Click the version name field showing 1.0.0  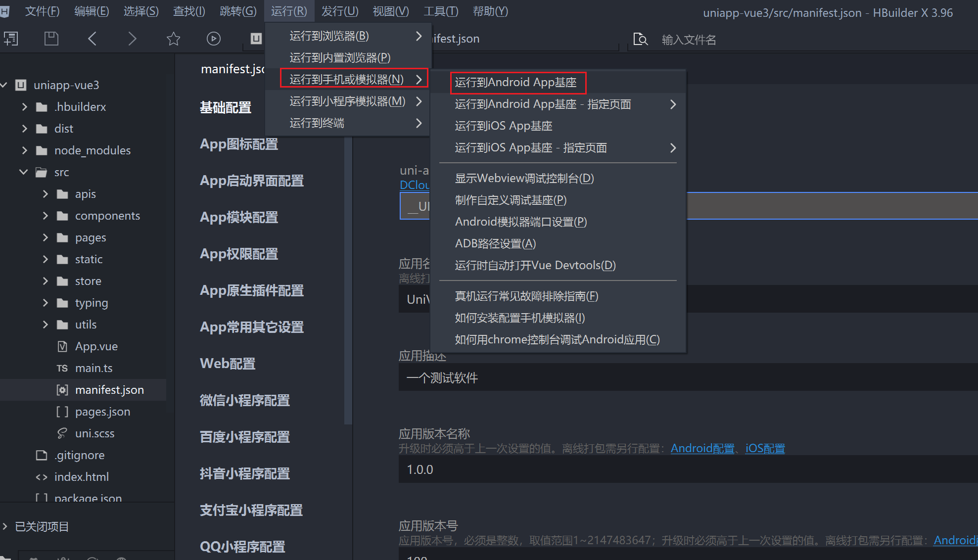(x=544, y=469)
